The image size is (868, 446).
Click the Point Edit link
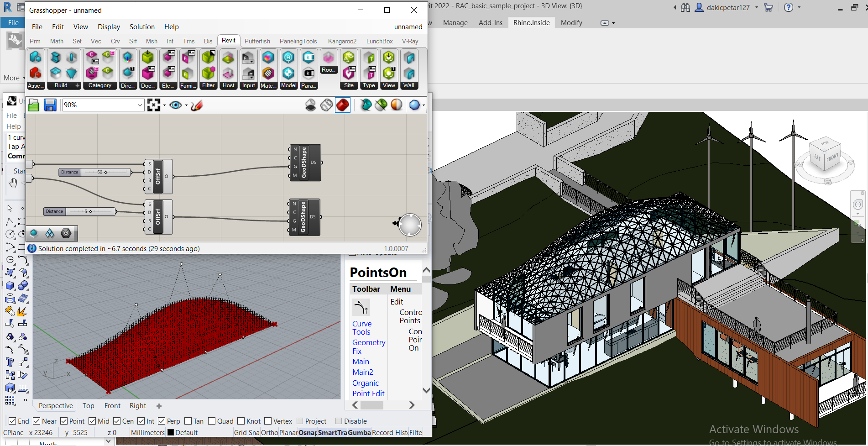368,394
